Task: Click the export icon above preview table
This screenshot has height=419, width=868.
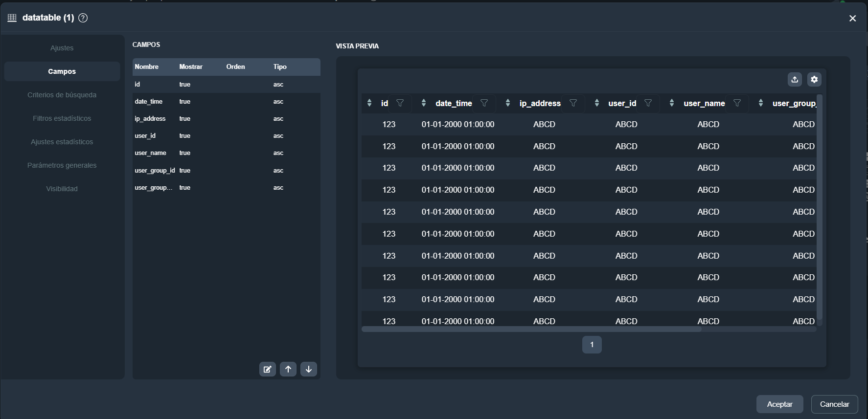Action: pyautogui.click(x=795, y=79)
